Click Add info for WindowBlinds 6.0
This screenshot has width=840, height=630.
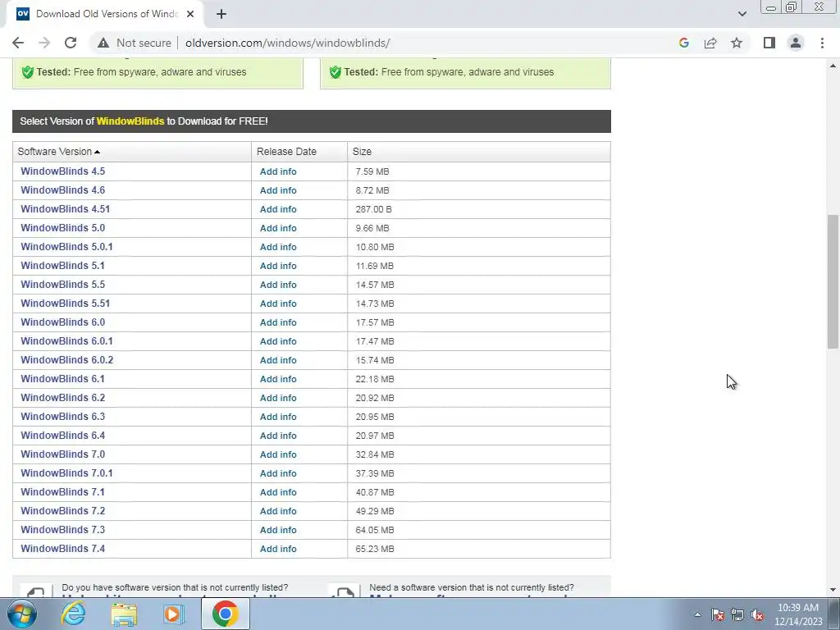(278, 322)
